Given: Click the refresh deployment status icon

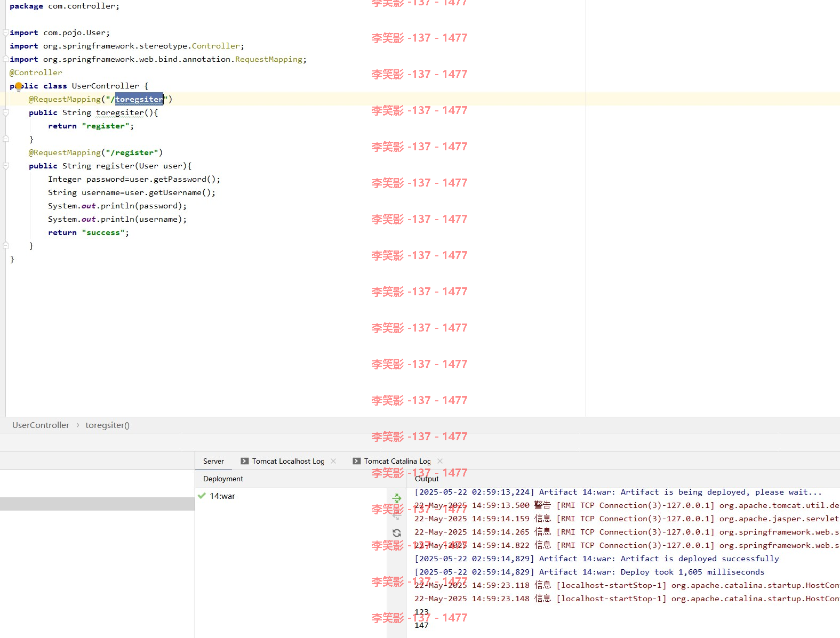Looking at the screenshot, I should pos(397,533).
